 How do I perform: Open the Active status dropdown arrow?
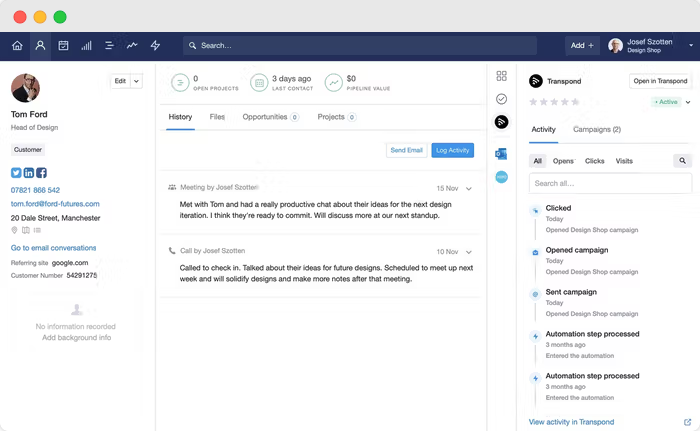[688, 102]
